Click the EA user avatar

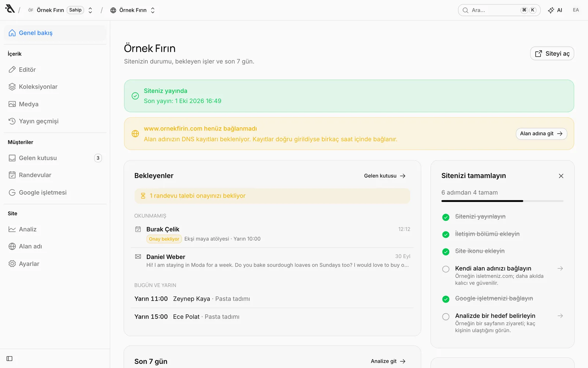click(576, 10)
